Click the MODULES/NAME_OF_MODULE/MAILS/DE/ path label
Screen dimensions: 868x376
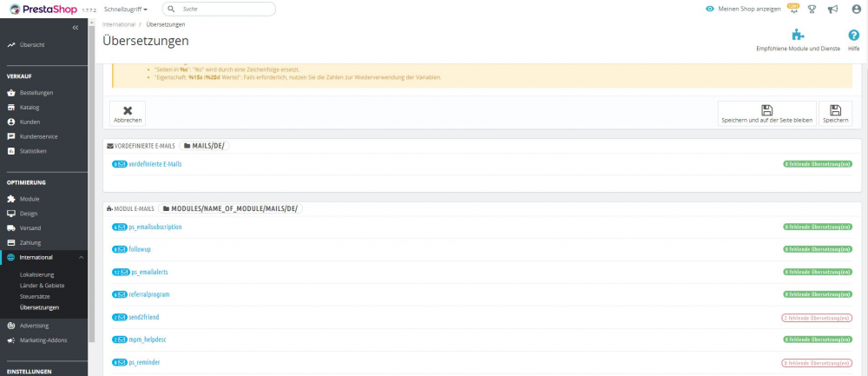230,208
